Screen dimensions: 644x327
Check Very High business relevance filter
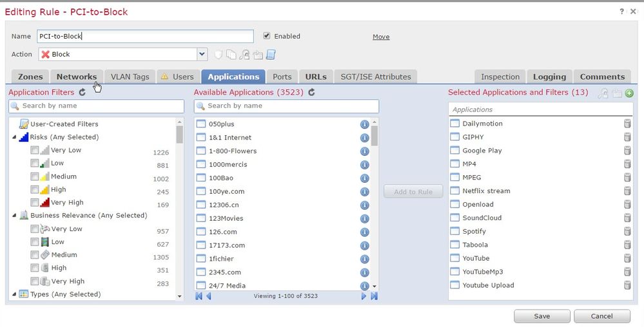35,281
